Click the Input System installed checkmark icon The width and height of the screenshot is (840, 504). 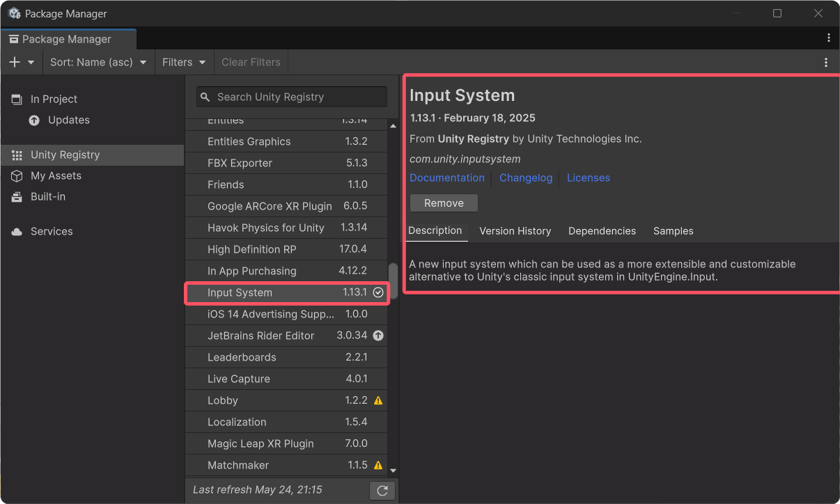tap(378, 292)
